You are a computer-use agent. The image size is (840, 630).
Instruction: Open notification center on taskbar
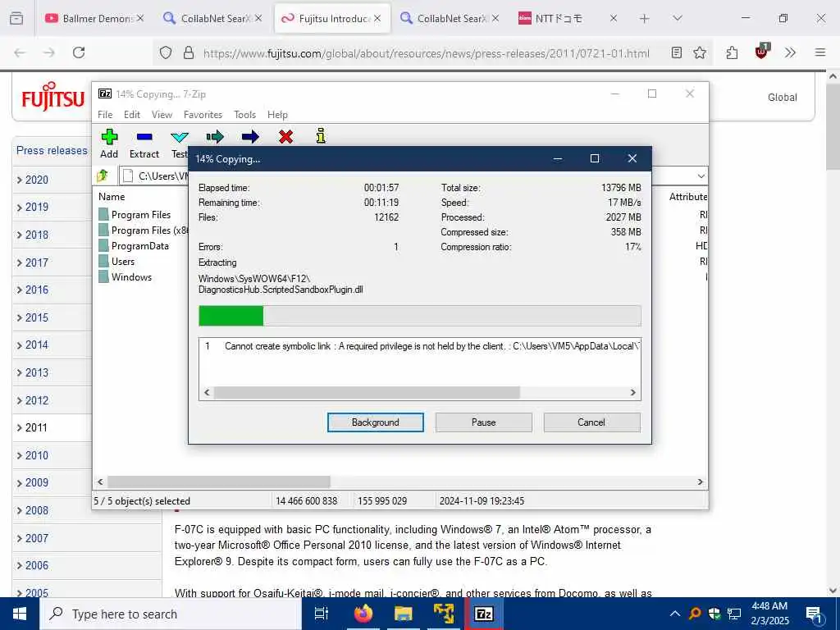[x=814, y=614]
